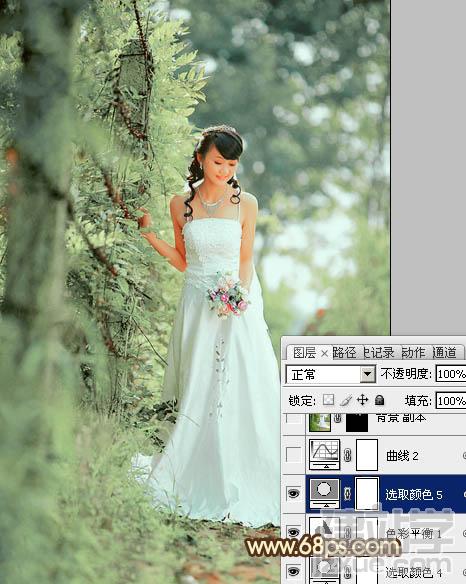Click the 选取颜色 5 selective color icon
Screen dimensions: 466x584
tap(324, 493)
